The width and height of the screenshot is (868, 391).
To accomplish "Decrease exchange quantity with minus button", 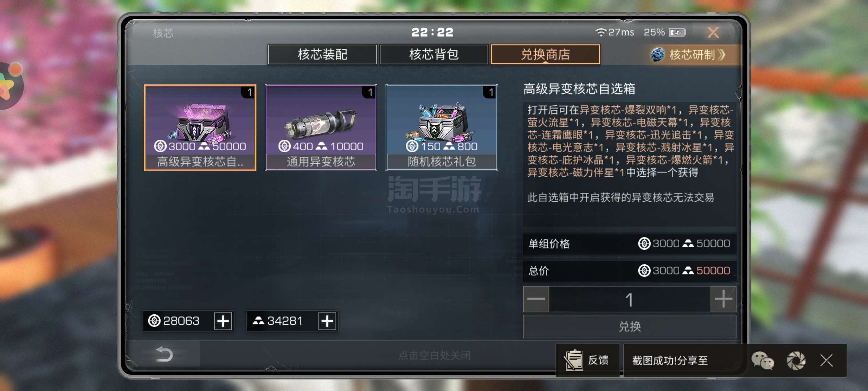I will [536, 299].
